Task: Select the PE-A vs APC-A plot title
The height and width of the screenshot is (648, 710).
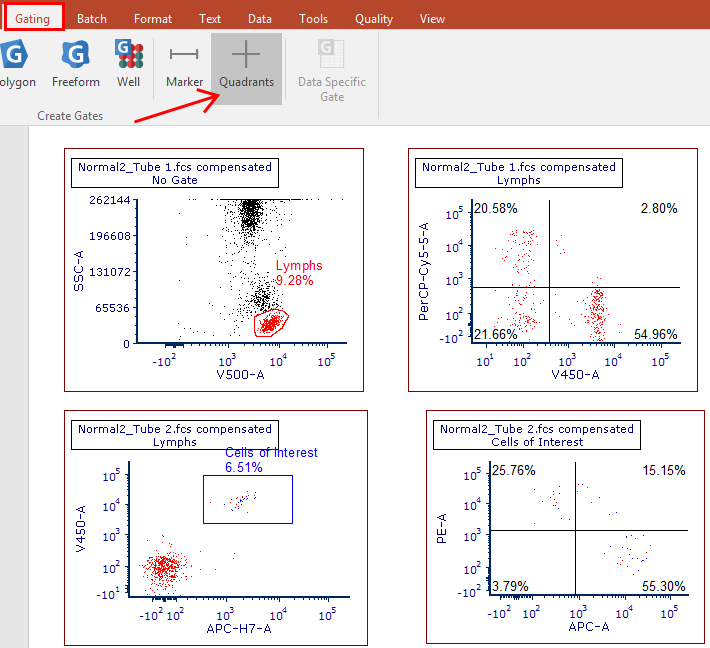Action: point(537,435)
